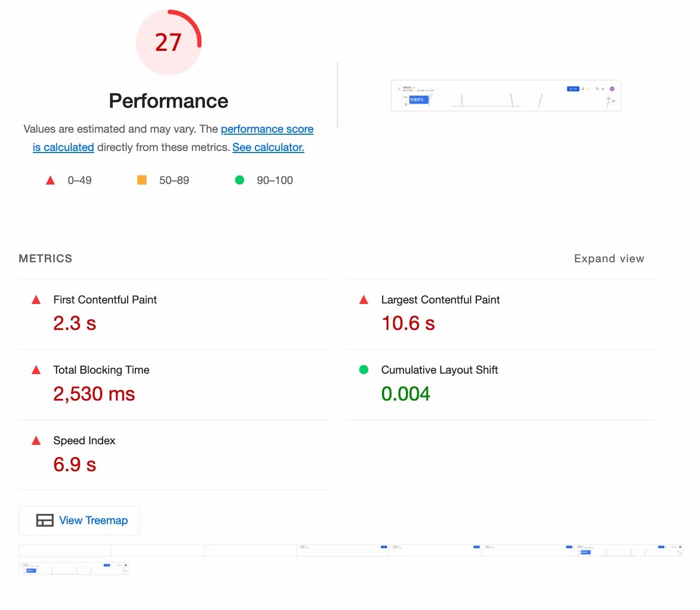The image size is (700, 610).
Task: Click the green circle legend icon for 90–100
Action: (240, 180)
